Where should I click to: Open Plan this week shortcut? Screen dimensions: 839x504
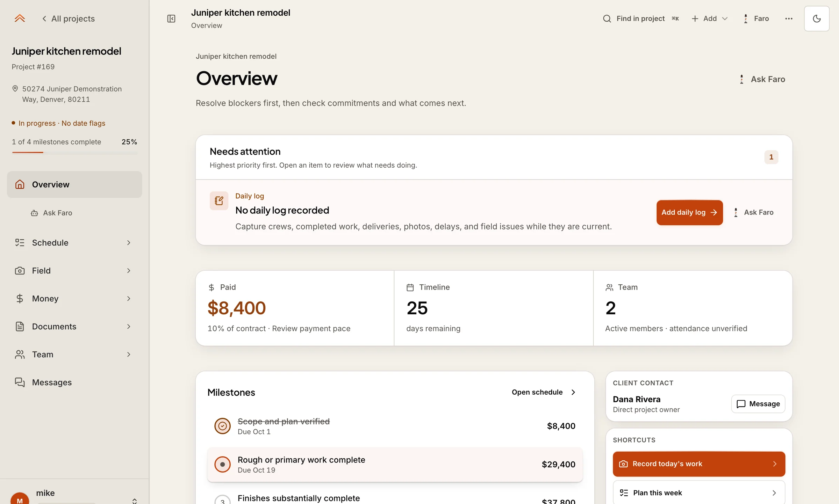pyautogui.click(x=699, y=492)
